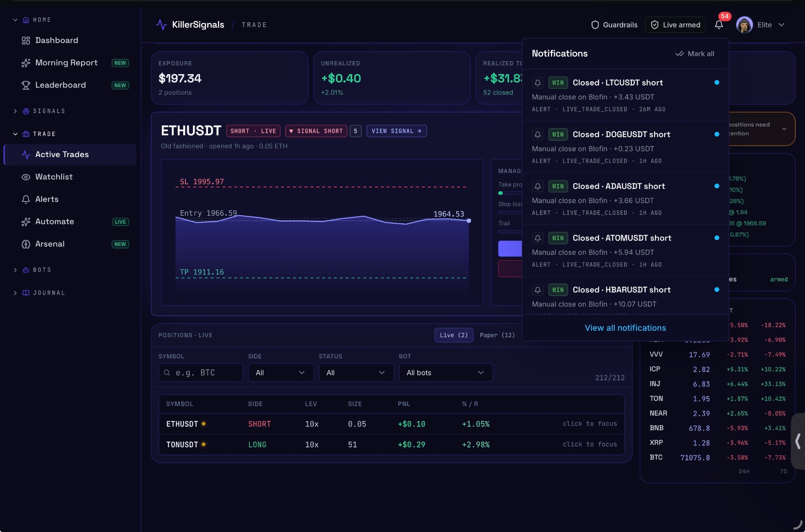Focus the TONUSDT position row
This screenshot has width=805, height=532.
(392, 444)
